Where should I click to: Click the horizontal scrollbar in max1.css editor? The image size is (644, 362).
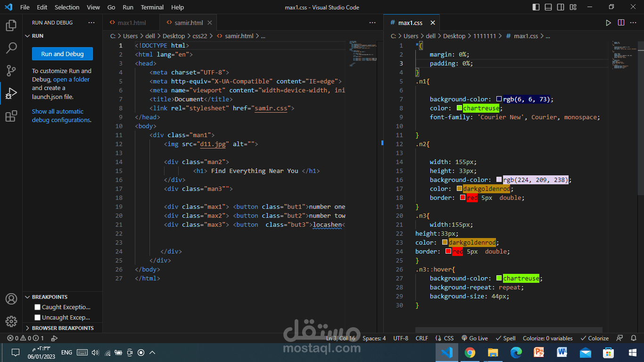pos(509,330)
